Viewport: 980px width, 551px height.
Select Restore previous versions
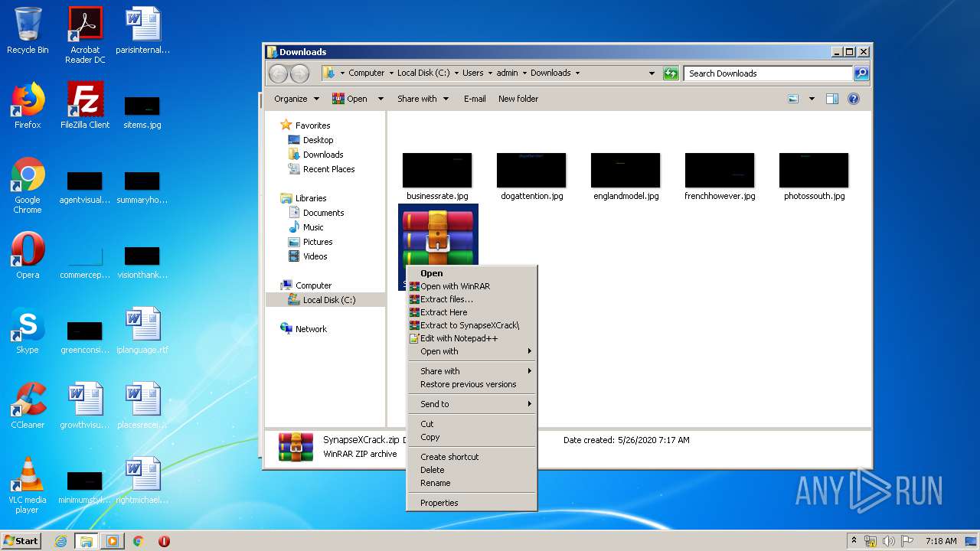472,384
